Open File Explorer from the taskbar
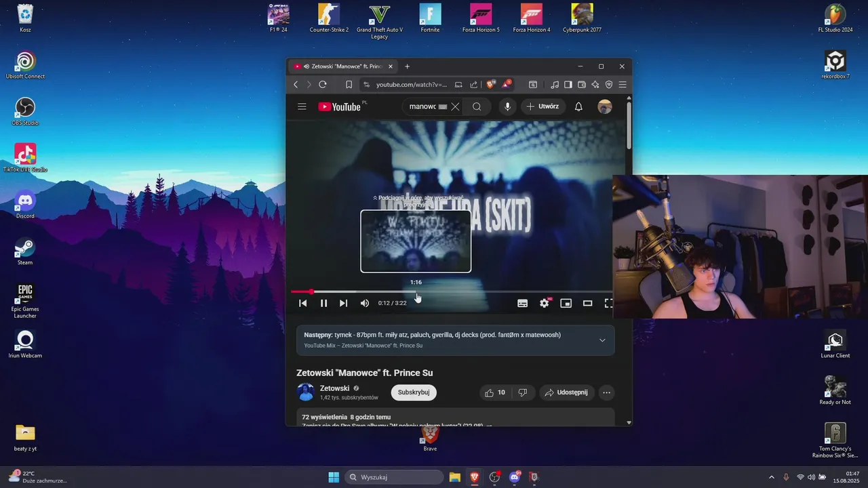This screenshot has width=868, height=488. (x=454, y=477)
